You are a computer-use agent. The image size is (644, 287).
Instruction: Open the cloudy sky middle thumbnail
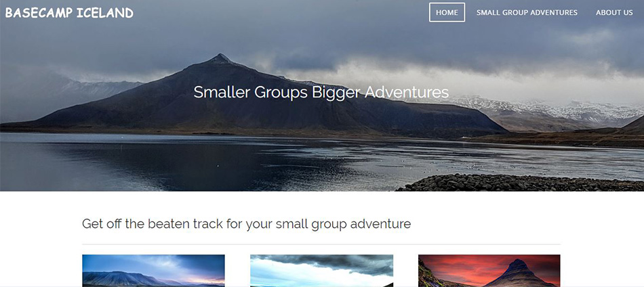(321, 271)
